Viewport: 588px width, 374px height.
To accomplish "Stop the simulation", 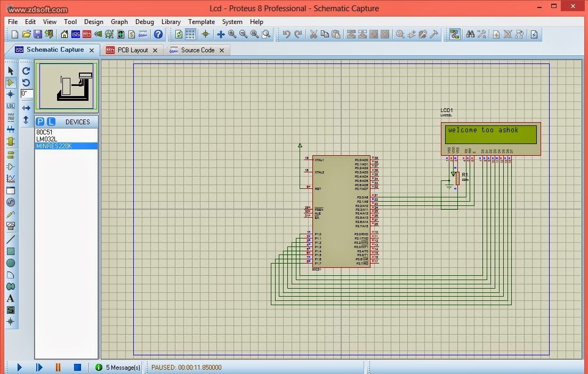I will (x=77, y=367).
